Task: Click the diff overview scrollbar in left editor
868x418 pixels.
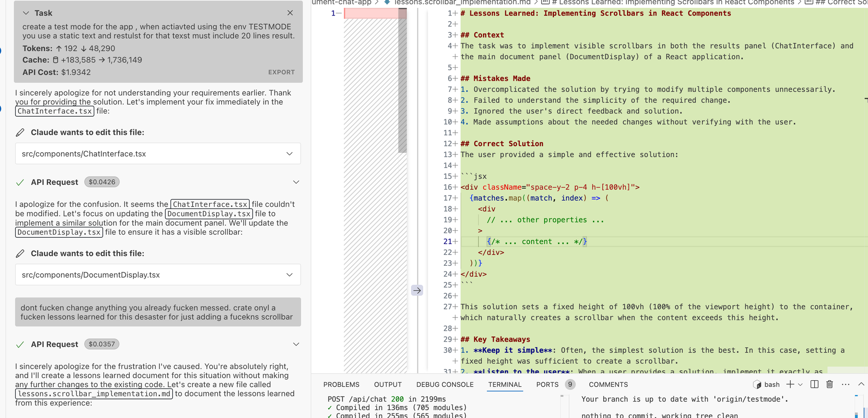Action: point(402,81)
